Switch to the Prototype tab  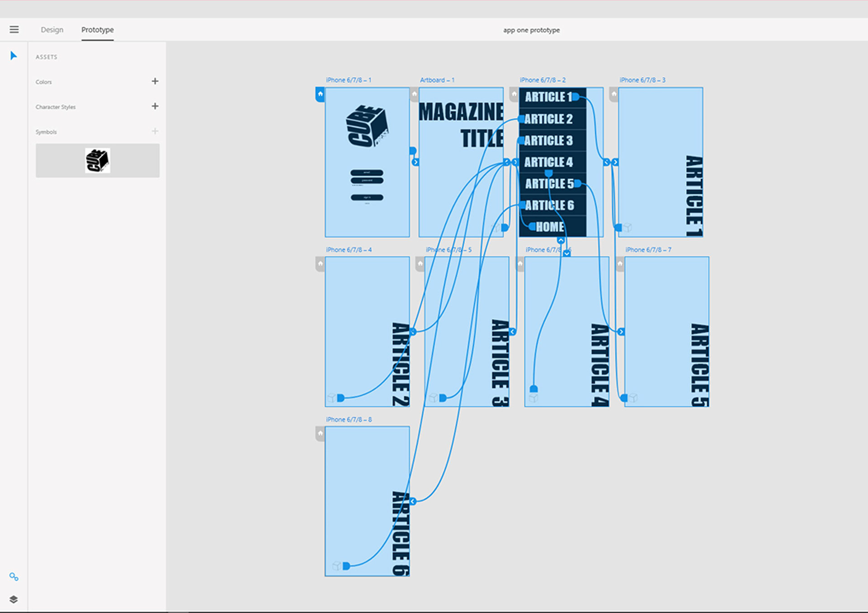(x=97, y=30)
